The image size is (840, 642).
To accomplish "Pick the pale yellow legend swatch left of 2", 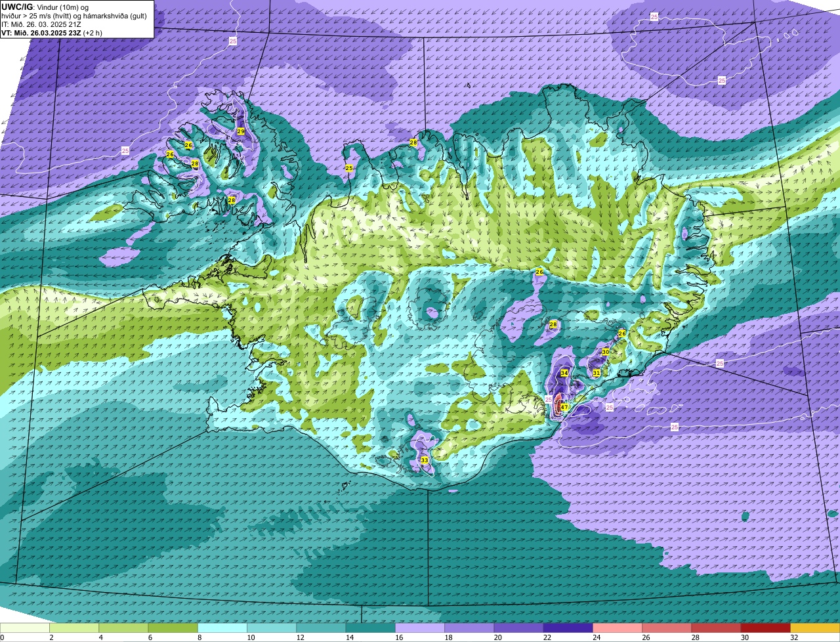I will (x=25, y=628).
